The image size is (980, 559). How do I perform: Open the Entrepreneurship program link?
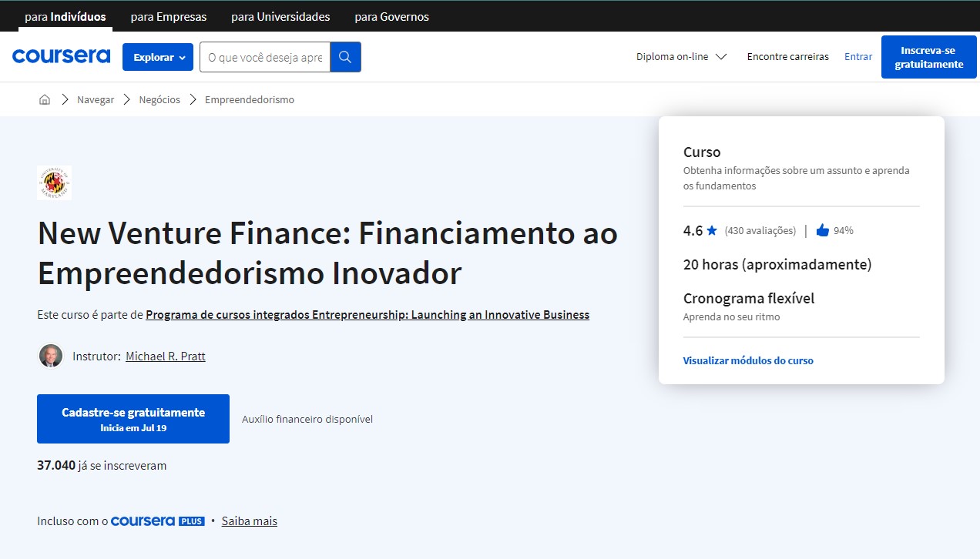(x=367, y=314)
